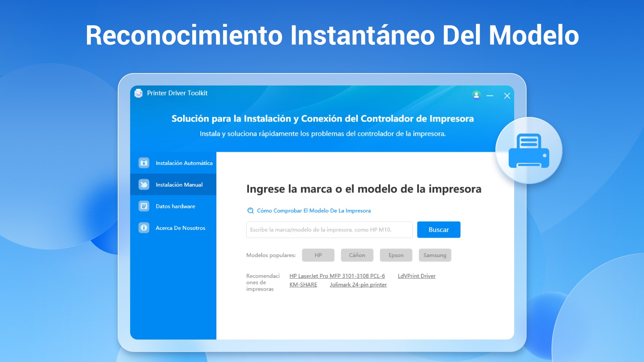Choose the Samsung popular model button
644x362 pixels.
click(435, 255)
